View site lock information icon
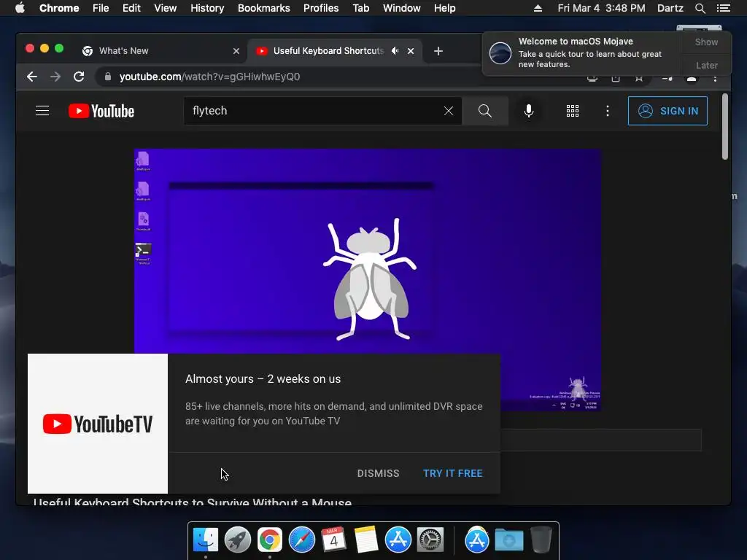This screenshot has height=560, width=747. point(108,77)
